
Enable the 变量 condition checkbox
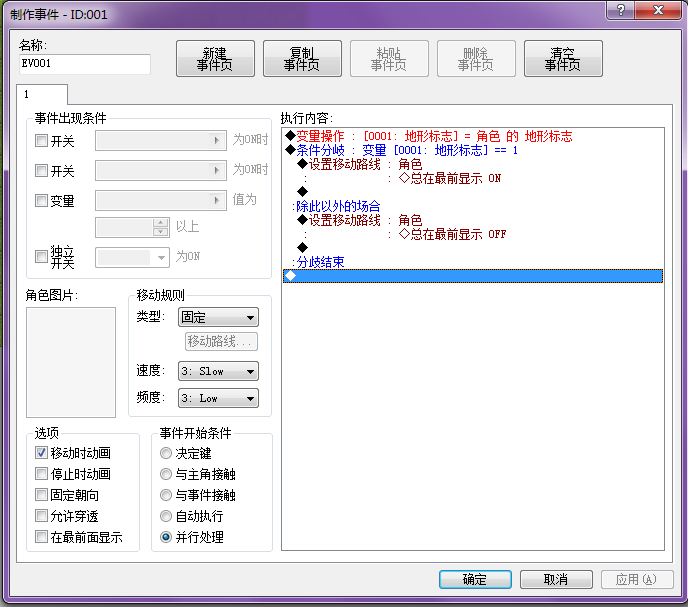tap(41, 201)
